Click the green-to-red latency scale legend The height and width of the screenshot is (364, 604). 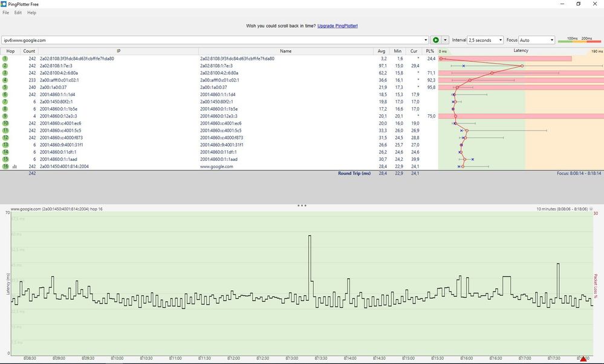pos(582,40)
